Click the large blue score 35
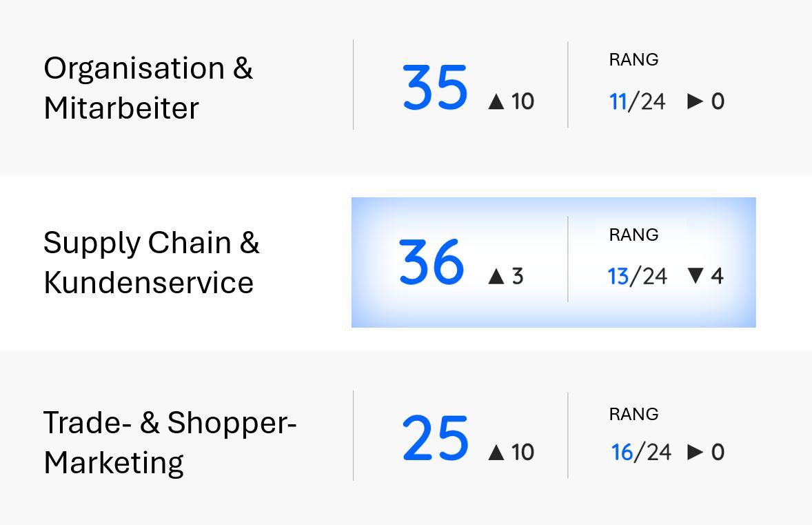Screen dimensions: 812x525 pos(435,88)
